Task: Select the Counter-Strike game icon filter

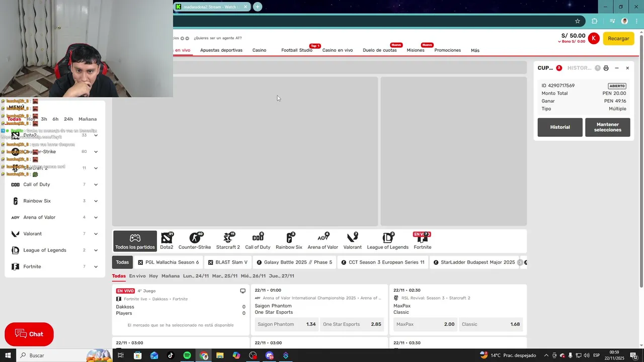Action: [x=195, y=241]
